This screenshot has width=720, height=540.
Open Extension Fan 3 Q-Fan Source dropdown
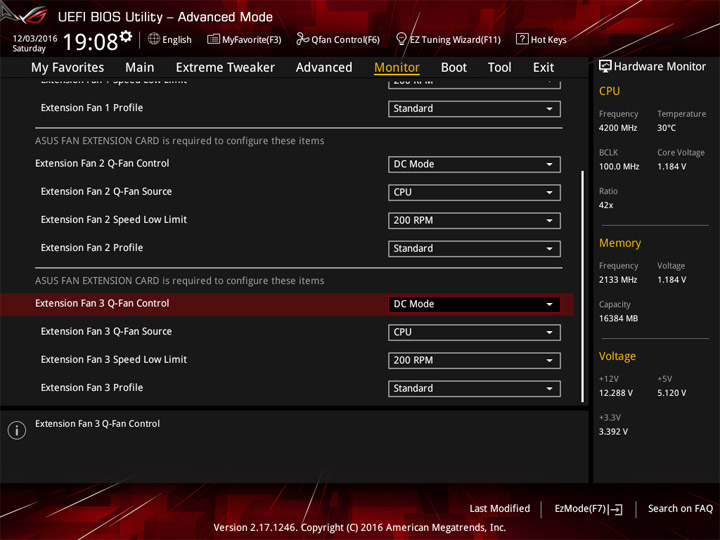pyautogui.click(x=474, y=332)
